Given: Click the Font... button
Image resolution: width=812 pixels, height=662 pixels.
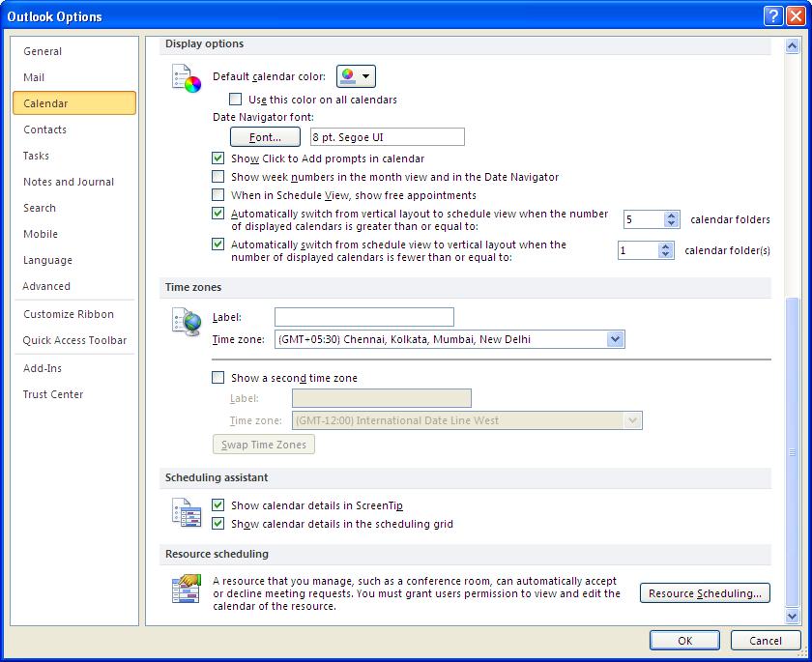Looking at the screenshot, I should (x=265, y=137).
